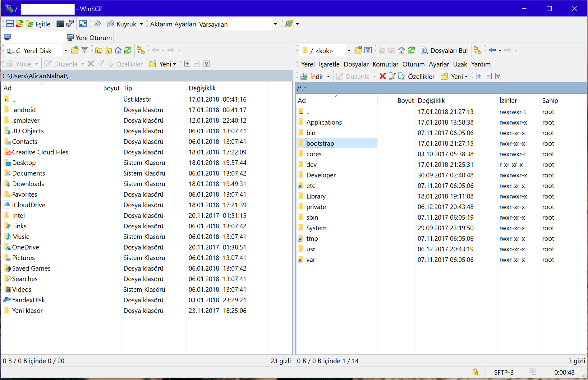Click local invert selection icon
The image size is (588, 380).
[x=206, y=64]
